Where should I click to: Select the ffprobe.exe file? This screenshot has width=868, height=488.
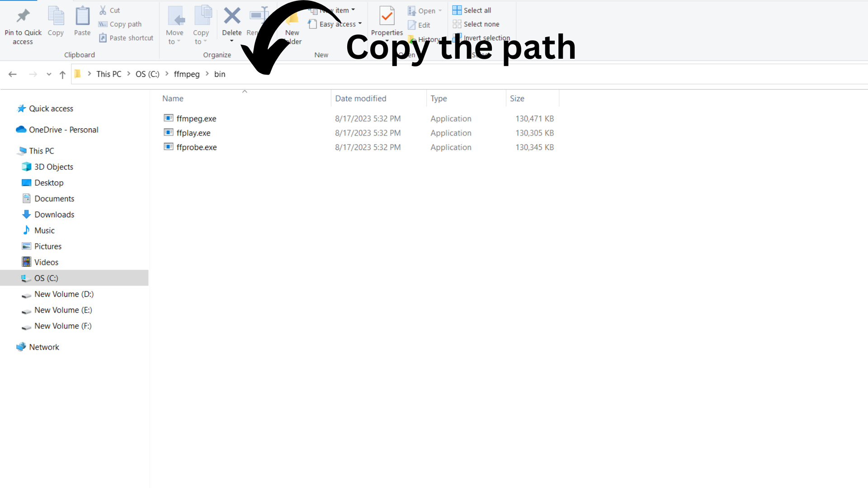pos(197,147)
